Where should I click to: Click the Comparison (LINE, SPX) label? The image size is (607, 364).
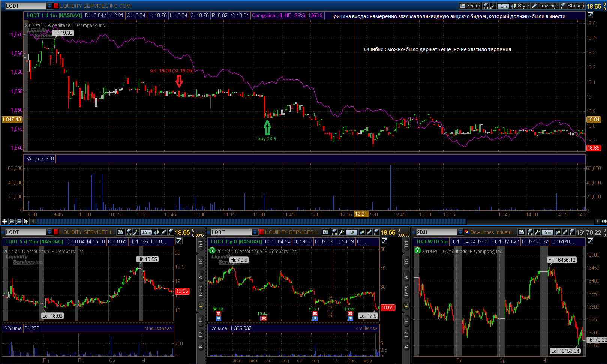click(x=278, y=16)
